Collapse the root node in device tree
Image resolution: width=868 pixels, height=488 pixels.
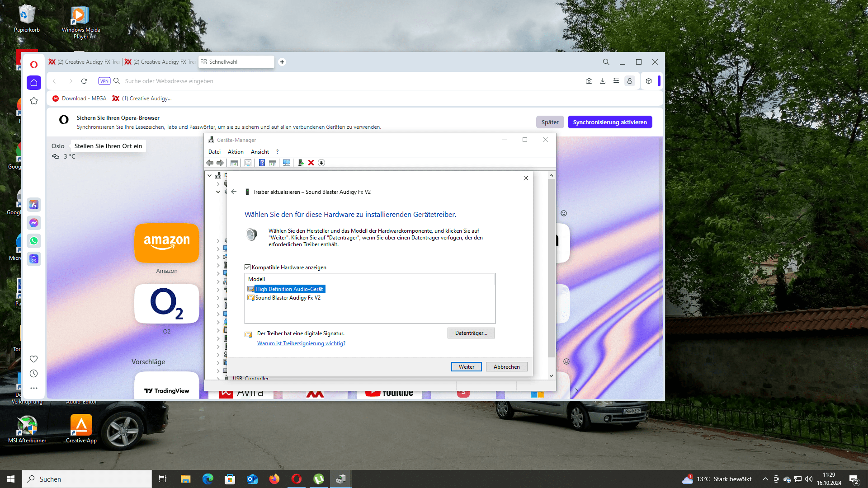[x=210, y=175]
